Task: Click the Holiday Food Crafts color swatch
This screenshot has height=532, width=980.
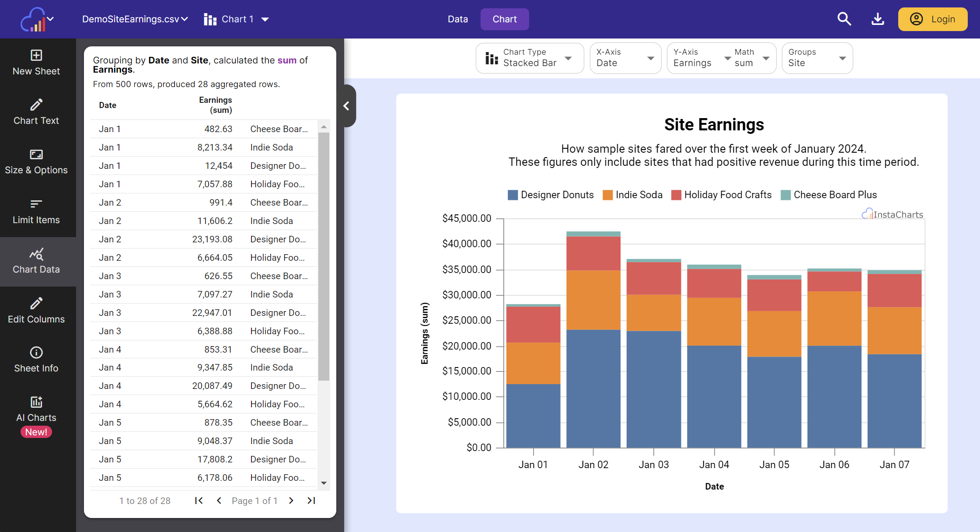Action: tap(676, 195)
